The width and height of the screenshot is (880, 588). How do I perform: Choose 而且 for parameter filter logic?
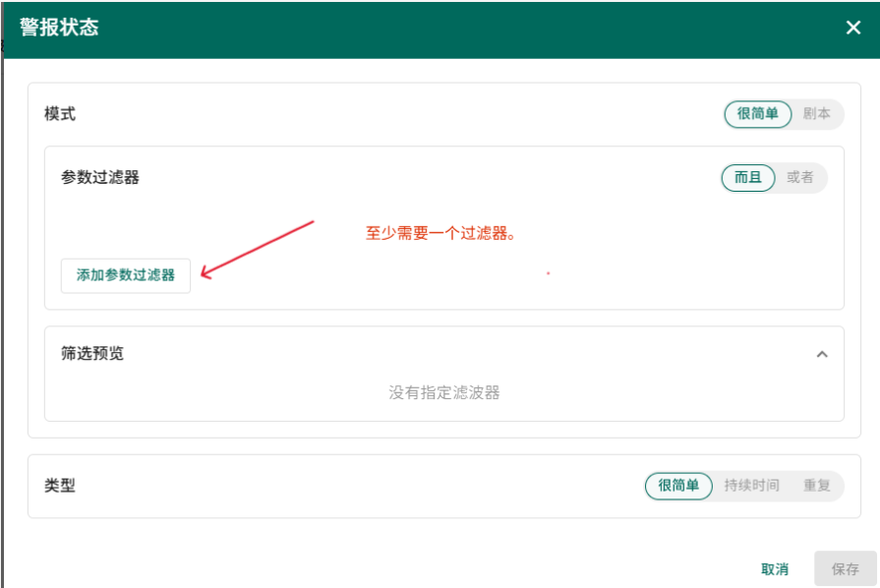tap(747, 178)
